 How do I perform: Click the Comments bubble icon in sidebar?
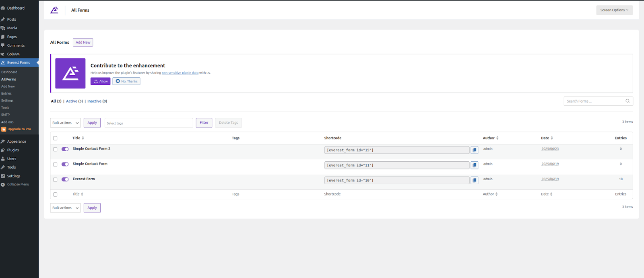[x=3, y=45]
